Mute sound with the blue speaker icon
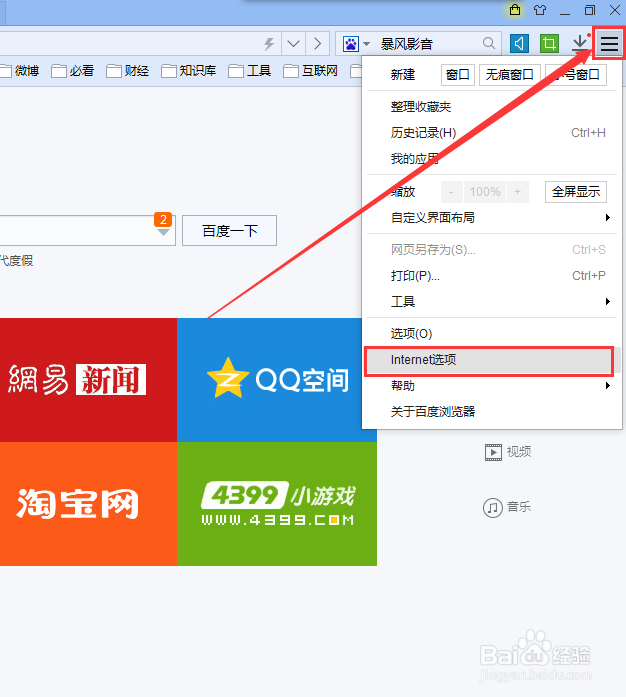Viewport: 626px width, 697px height. 519,44
